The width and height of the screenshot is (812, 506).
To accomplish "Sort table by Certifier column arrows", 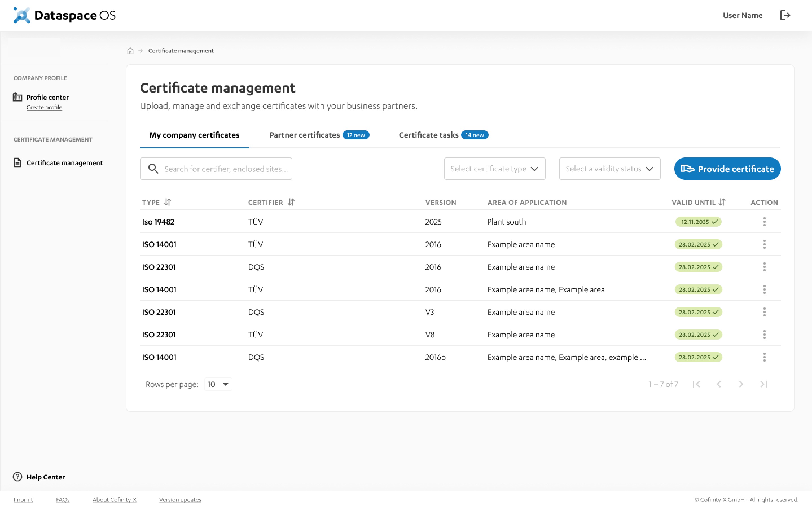I will tap(291, 202).
